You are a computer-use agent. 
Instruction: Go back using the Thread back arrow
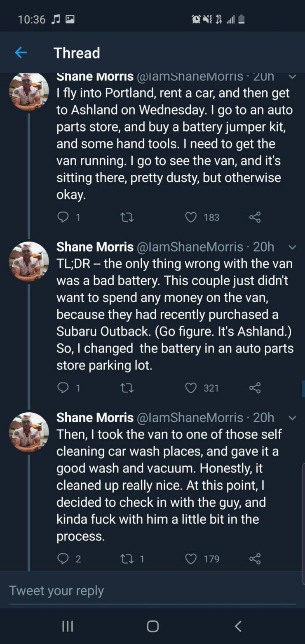(x=21, y=53)
